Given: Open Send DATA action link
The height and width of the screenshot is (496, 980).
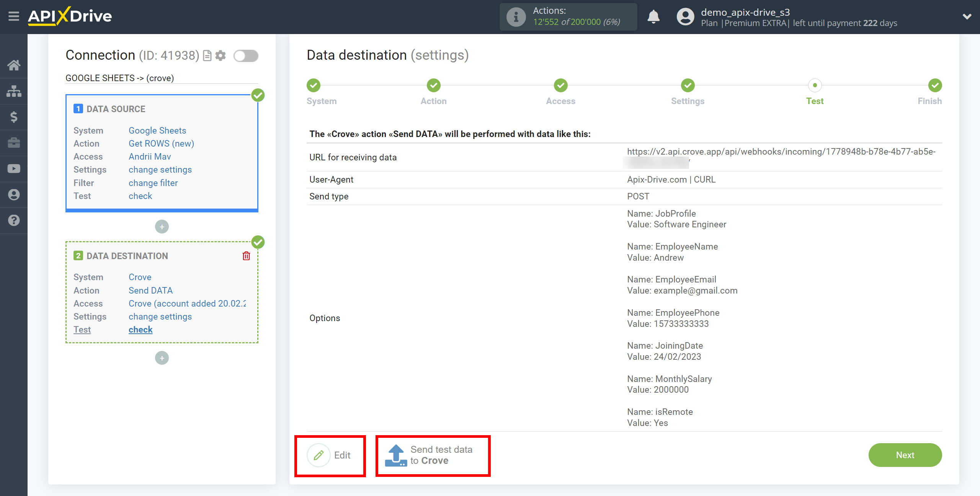Looking at the screenshot, I should tap(150, 290).
